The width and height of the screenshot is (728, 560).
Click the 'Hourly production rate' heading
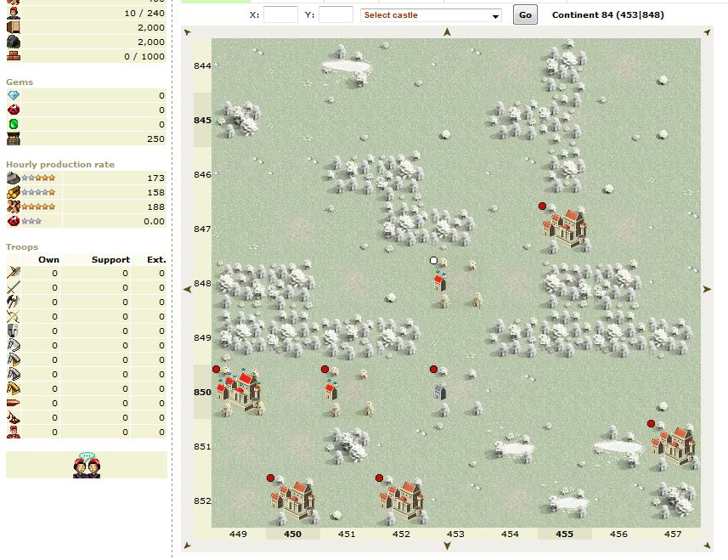coord(60,164)
